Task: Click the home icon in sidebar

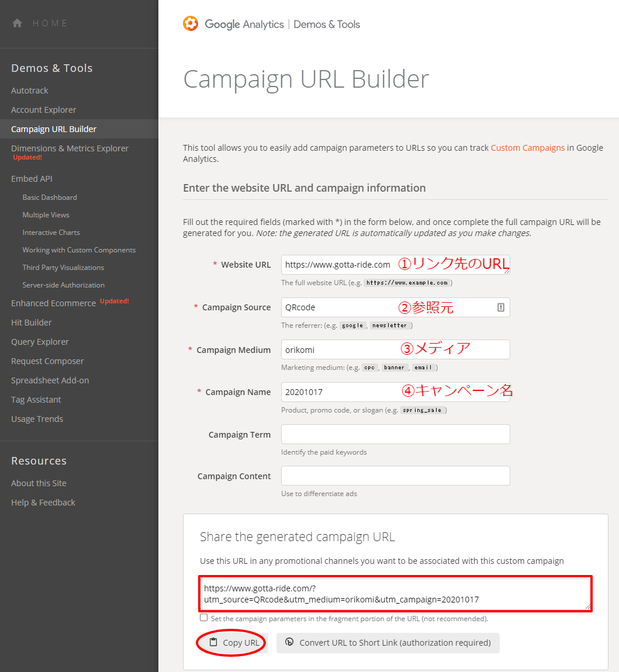Action: tap(17, 23)
